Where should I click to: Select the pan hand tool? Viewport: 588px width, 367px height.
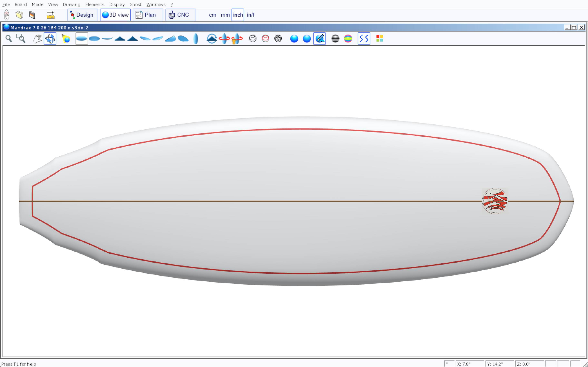pyautogui.click(x=37, y=39)
